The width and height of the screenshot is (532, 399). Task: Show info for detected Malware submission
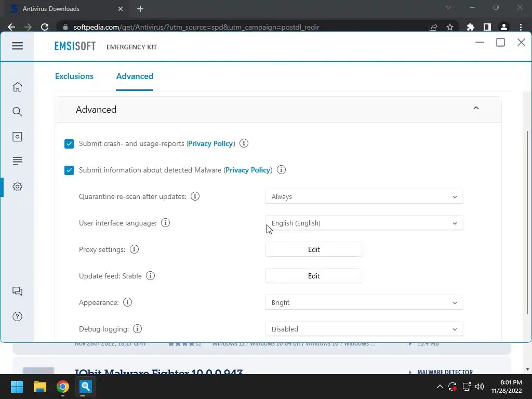coord(281,170)
